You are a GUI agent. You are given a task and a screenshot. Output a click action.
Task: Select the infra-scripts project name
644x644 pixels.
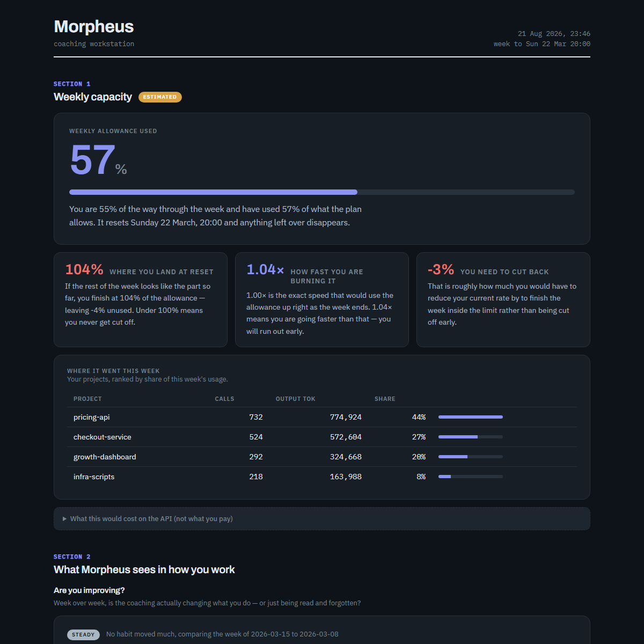(94, 477)
